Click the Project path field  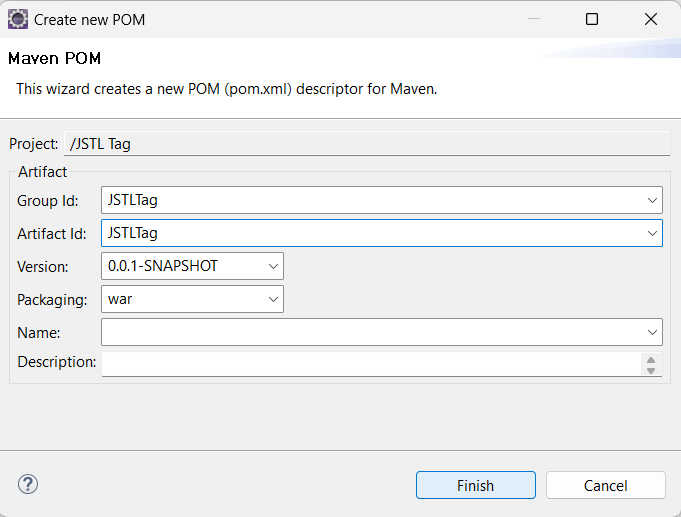pyautogui.click(x=366, y=144)
